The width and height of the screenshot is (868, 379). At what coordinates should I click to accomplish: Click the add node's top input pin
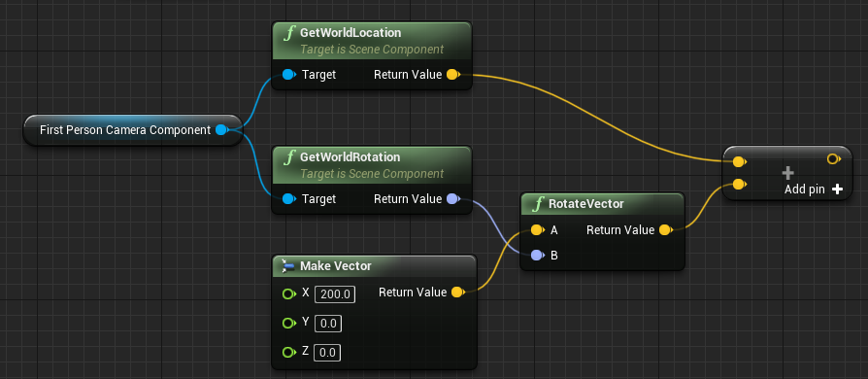[x=739, y=161]
